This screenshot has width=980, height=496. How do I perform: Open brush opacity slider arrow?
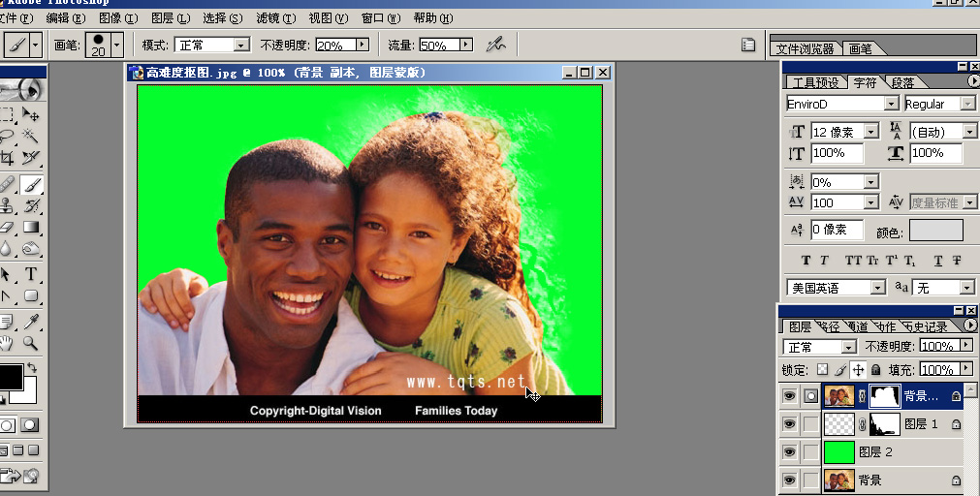[x=363, y=45]
